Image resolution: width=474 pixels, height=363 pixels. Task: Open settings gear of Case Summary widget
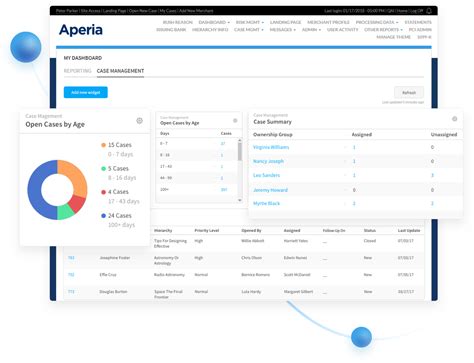tap(454, 119)
